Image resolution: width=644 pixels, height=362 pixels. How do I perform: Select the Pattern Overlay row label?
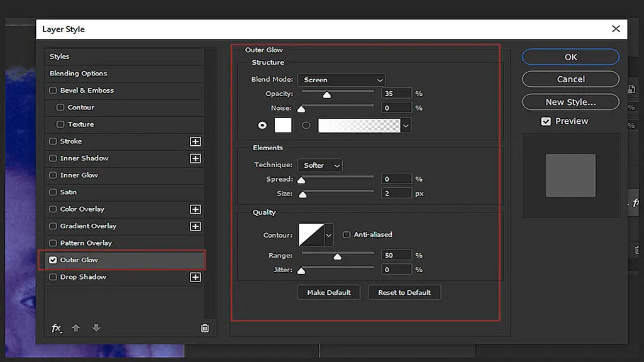pyautogui.click(x=86, y=243)
